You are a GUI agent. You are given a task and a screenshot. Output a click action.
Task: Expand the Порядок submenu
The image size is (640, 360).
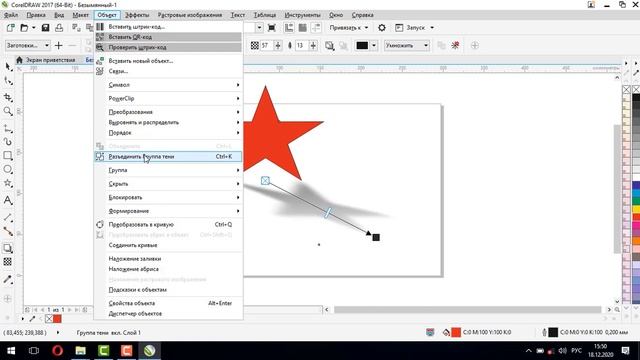point(168,133)
